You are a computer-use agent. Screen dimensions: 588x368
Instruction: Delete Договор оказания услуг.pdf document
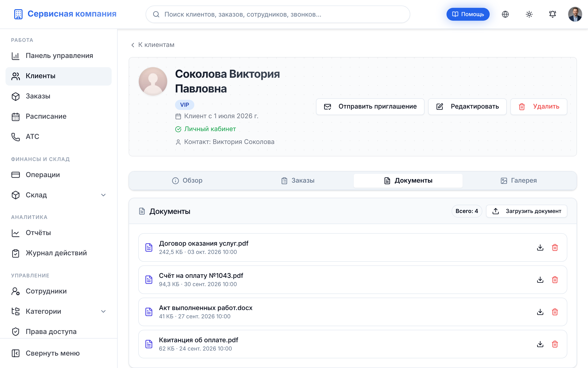tap(555, 247)
